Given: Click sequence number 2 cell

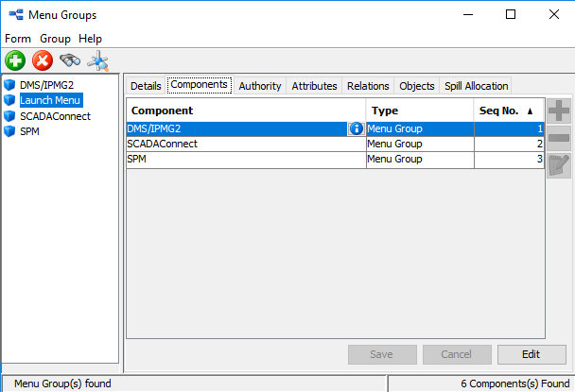Looking at the screenshot, I should click(x=509, y=144).
